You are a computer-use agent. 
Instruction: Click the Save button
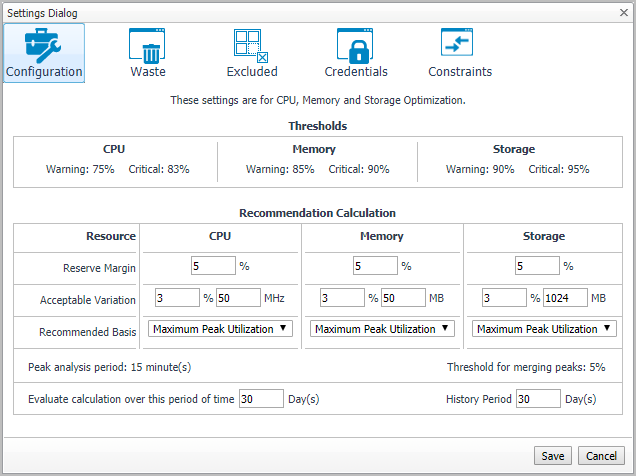pyautogui.click(x=553, y=455)
